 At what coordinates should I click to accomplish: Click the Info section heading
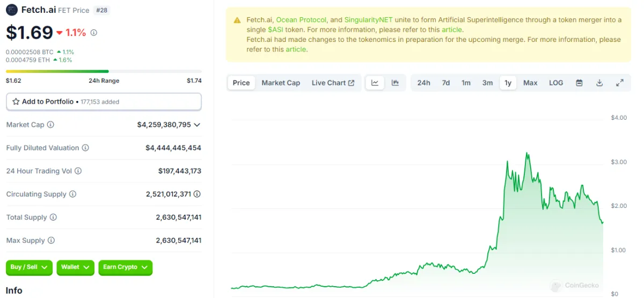pos(14,290)
